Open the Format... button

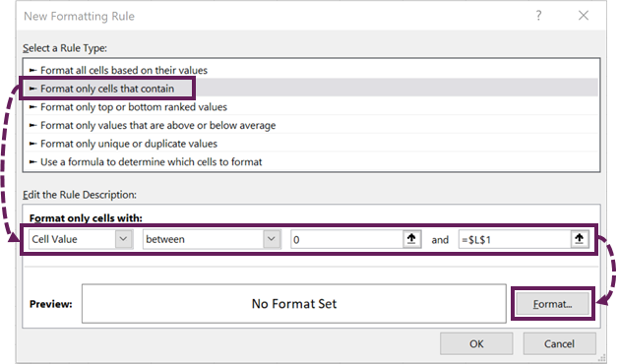(x=553, y=304)
